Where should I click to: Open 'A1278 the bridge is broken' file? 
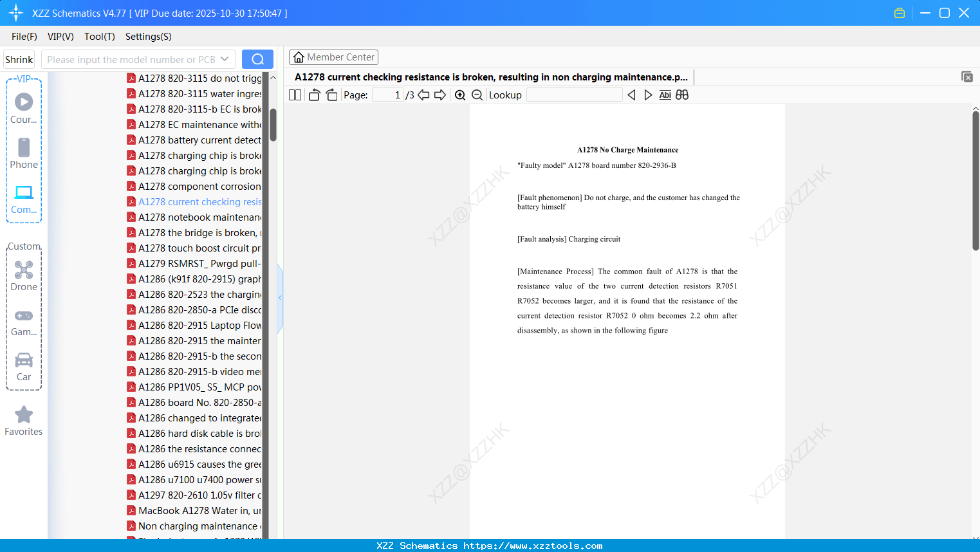(194, 233)
